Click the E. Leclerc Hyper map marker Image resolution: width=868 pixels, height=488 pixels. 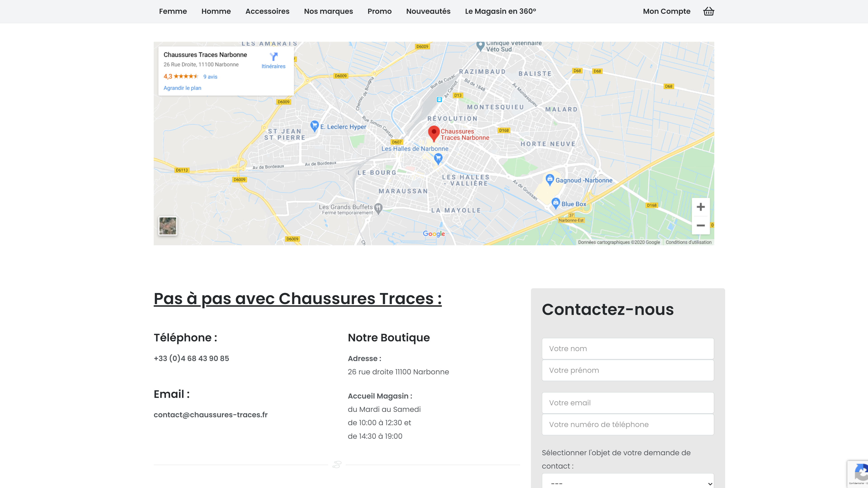tap(314, 126)
